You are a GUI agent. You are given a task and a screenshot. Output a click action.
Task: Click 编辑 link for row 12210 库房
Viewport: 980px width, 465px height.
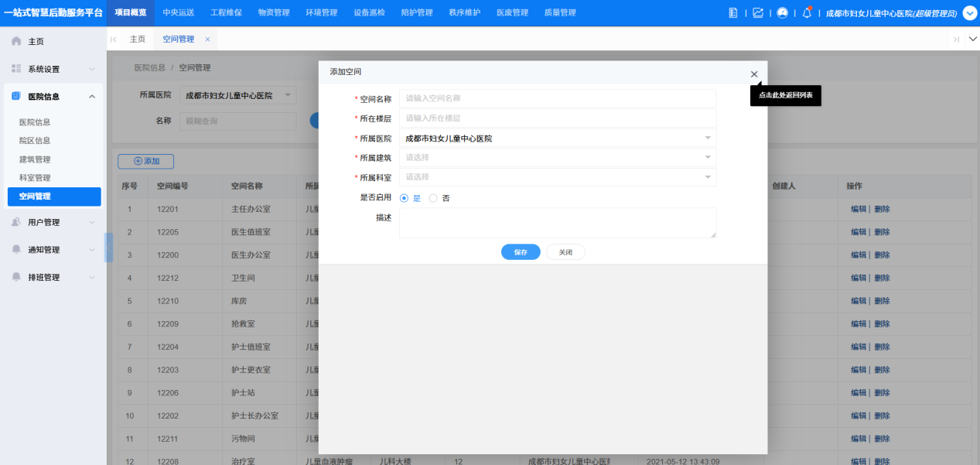[x=859, y=301]
